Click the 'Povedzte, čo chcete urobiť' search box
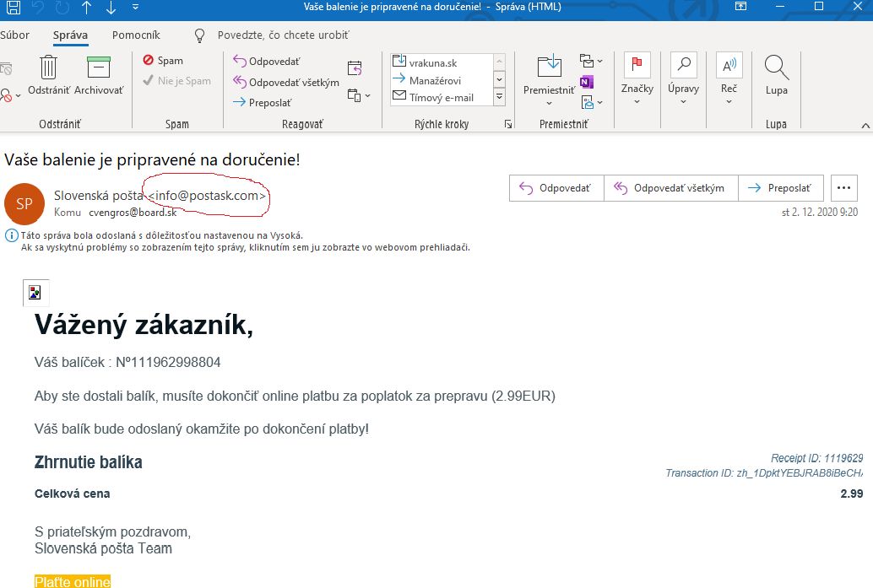The width and height of the screenshot is (873, 588). [284, 35]
